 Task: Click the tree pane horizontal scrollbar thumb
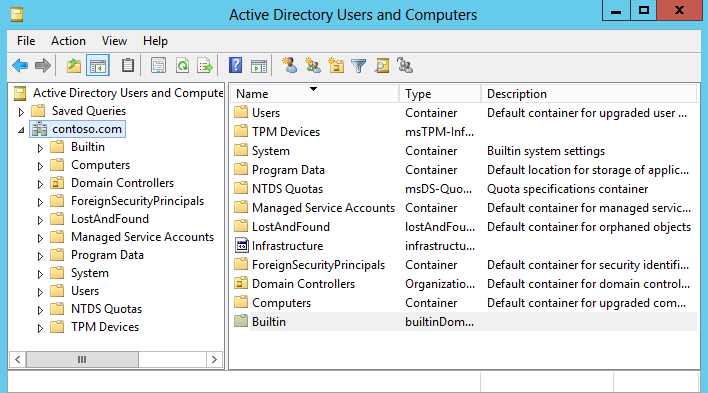[82, 360]
